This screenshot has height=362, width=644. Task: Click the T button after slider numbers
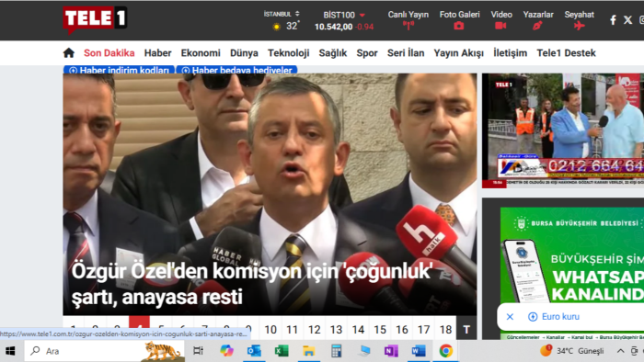click(466, 329)
